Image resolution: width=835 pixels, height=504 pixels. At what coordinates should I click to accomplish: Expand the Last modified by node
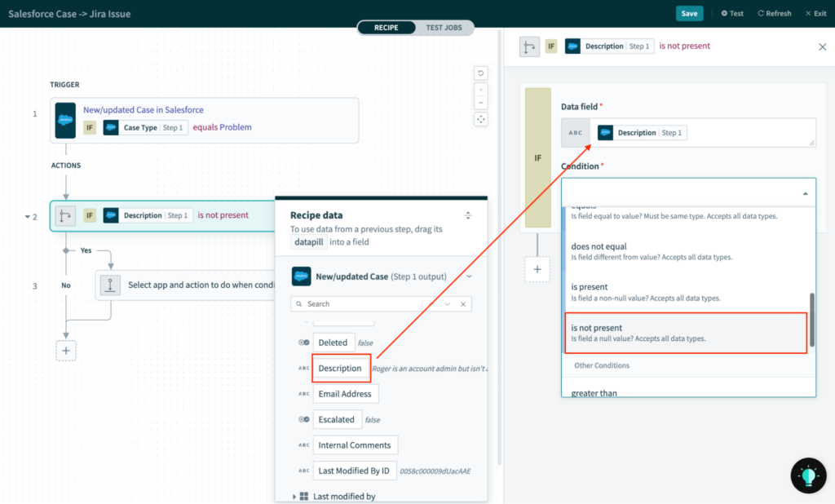point(296,495)
